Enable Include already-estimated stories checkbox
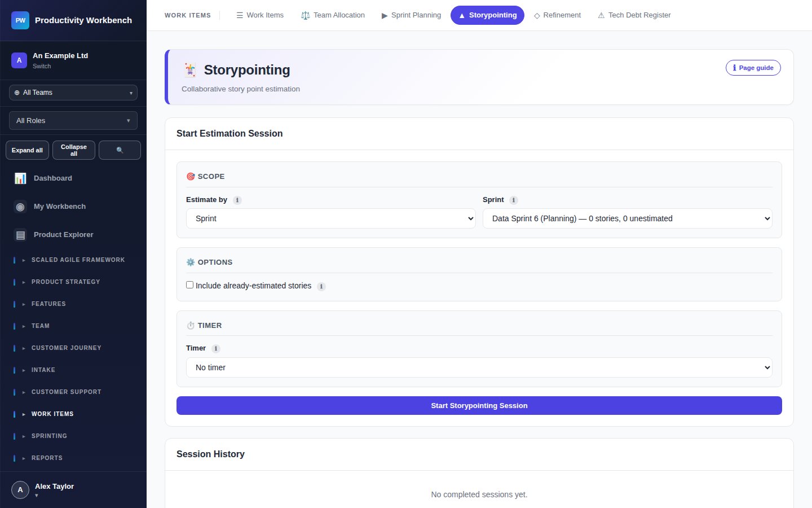The height and width of the screenshot is (508, 812). (190, 285)
